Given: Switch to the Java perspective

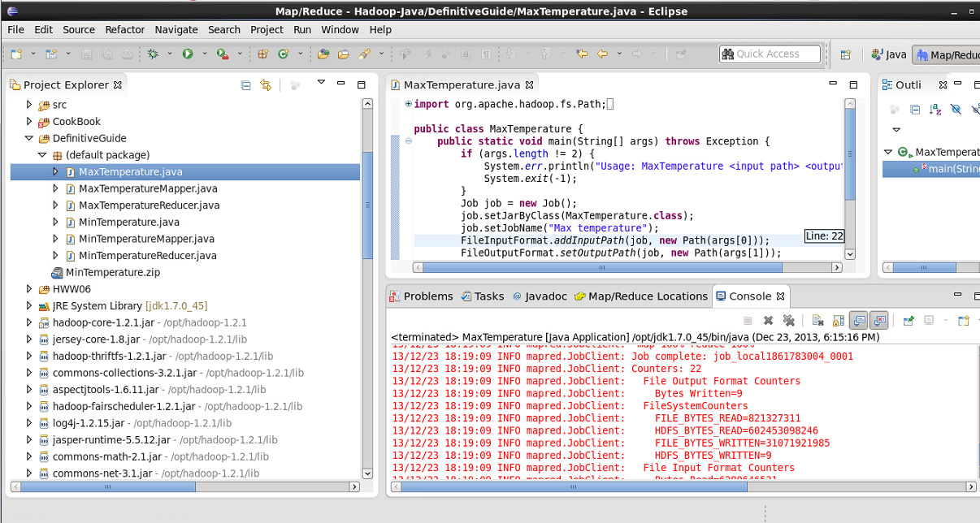Looking at the screenshot, I should [x=888, y=54].
